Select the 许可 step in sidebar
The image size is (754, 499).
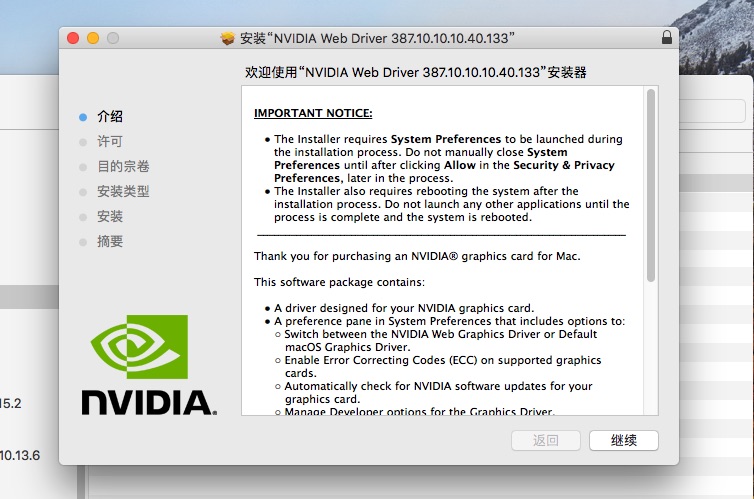click(x=110, y=141)
